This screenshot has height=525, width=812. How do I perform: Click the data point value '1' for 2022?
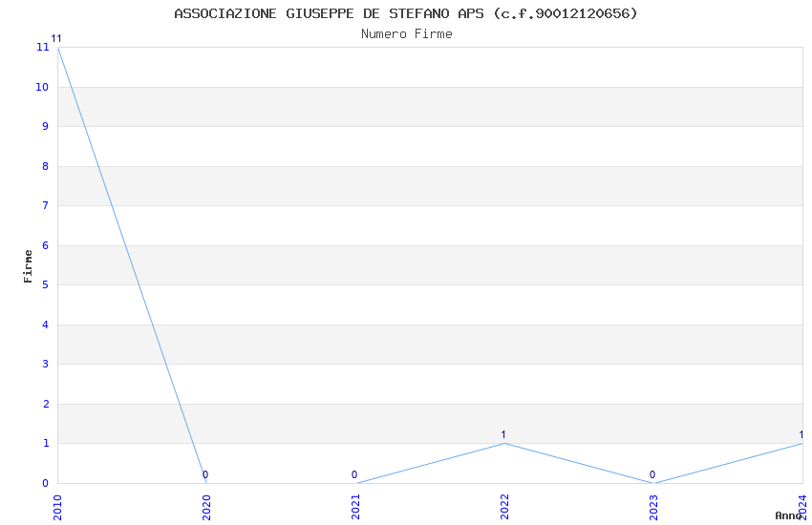pyautogui.click(x=503, y=434)
